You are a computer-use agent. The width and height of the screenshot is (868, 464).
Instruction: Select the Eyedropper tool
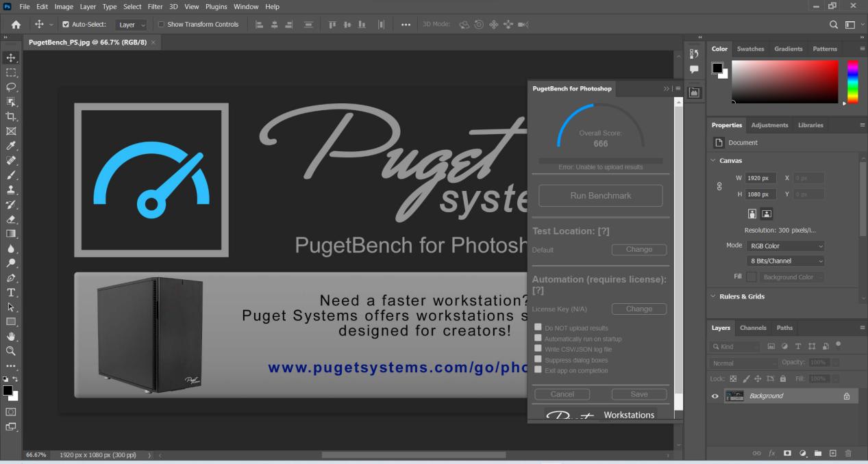tap(10, 146)
